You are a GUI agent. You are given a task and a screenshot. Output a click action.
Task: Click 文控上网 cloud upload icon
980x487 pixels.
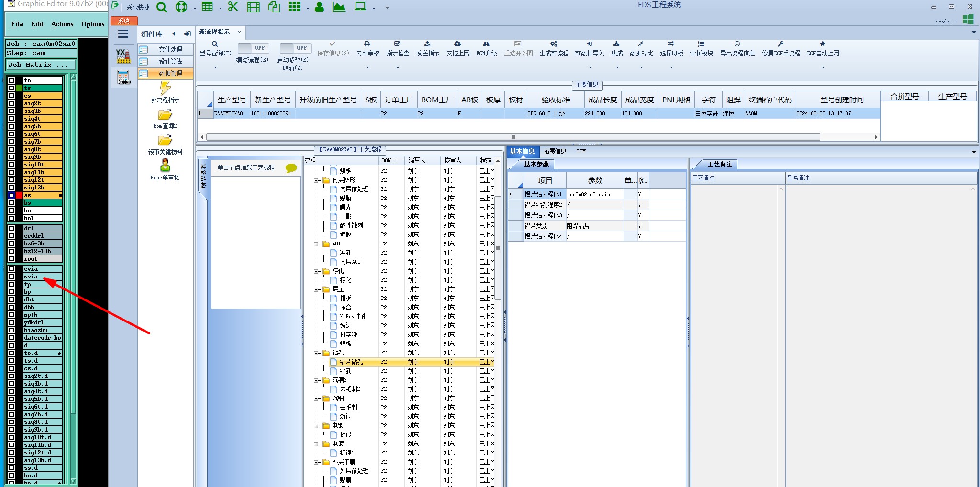pos(457,44)
